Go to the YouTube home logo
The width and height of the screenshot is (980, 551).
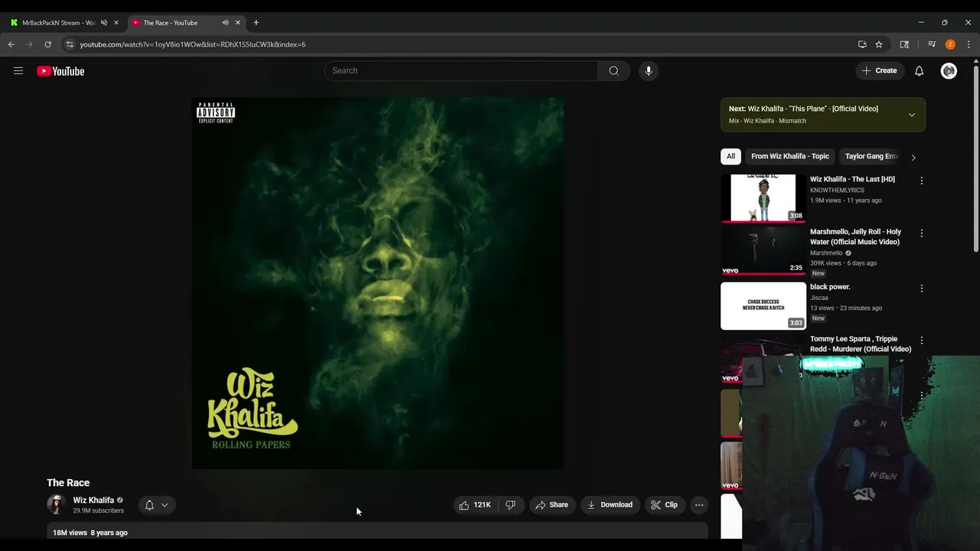pyautogui.click(x=60, y=71)
